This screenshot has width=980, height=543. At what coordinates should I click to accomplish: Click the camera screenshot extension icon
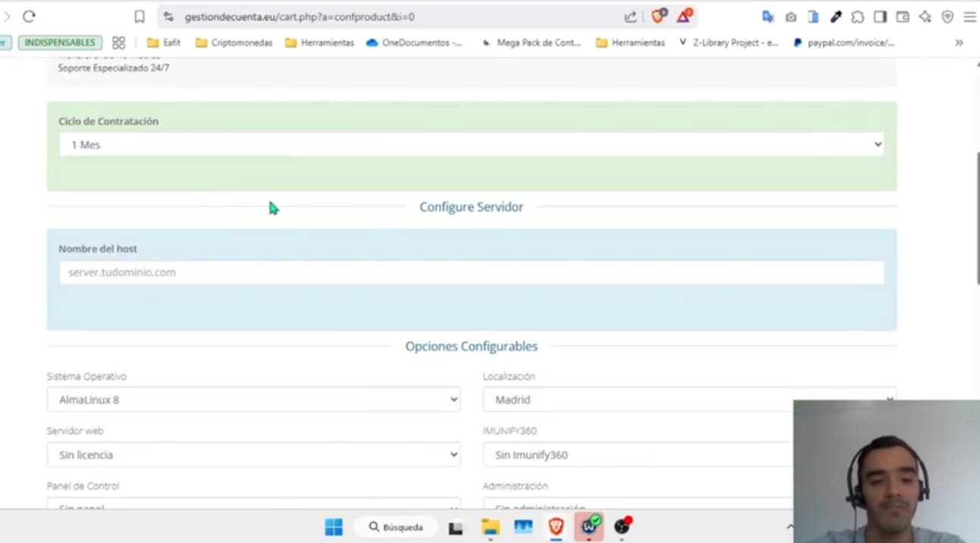(790, 17)
